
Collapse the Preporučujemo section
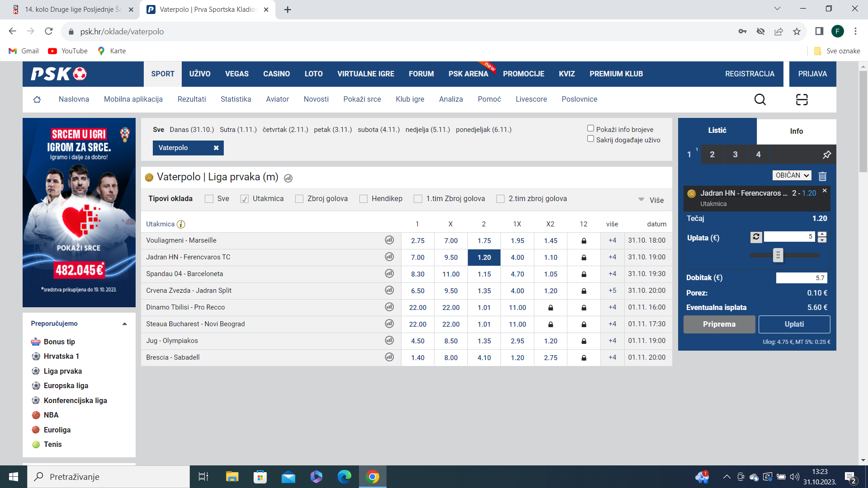tap(124, 324)
